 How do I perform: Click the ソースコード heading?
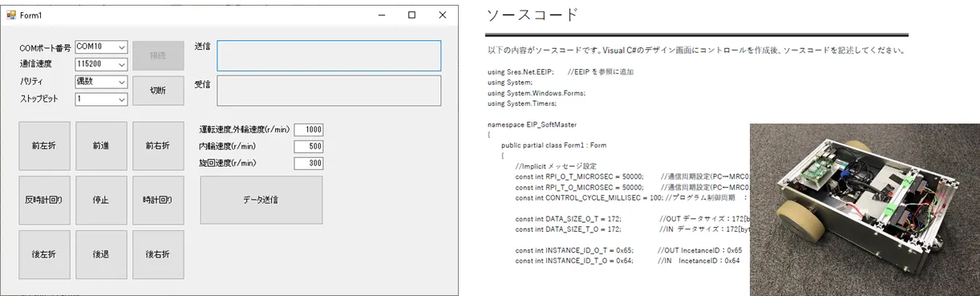(x=533, y=14)
